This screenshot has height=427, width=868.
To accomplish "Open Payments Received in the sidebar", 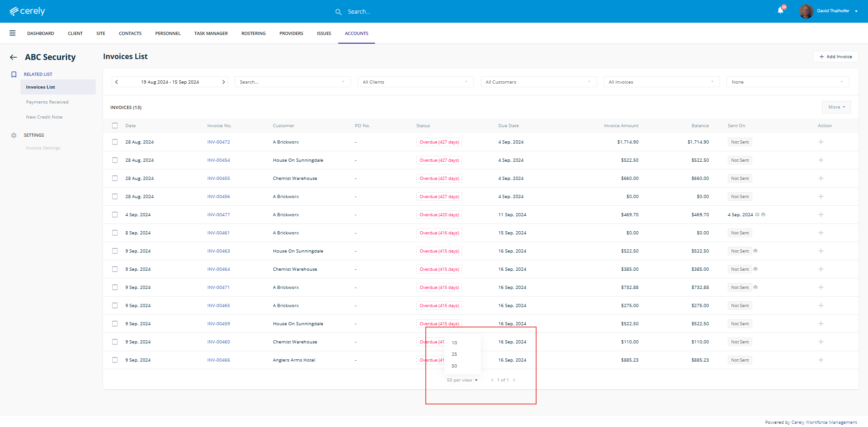I will click(47, 102).
